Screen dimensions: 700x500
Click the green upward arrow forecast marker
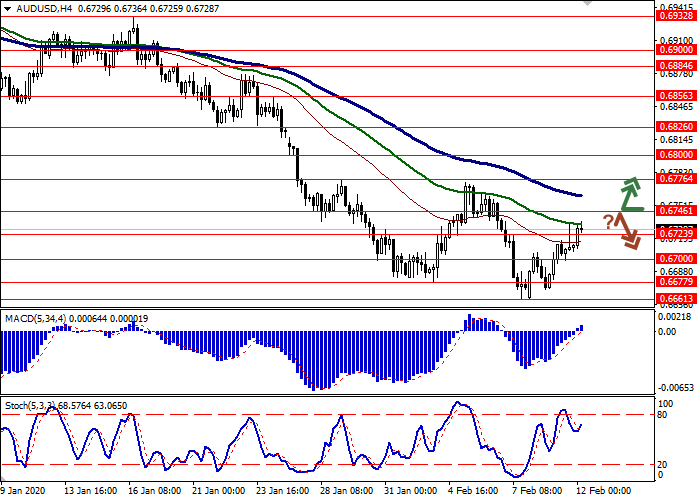(630, 193)
